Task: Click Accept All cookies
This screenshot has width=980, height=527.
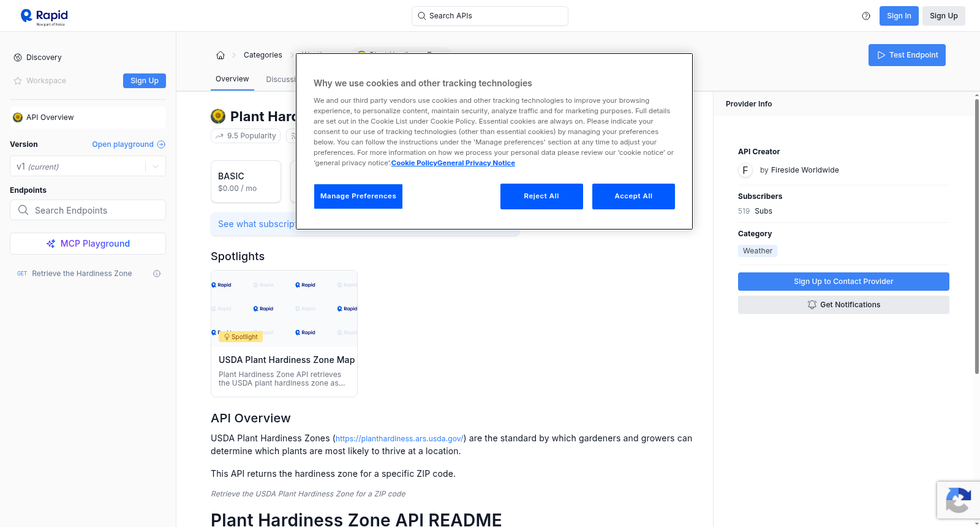Action: pos(633,196)
